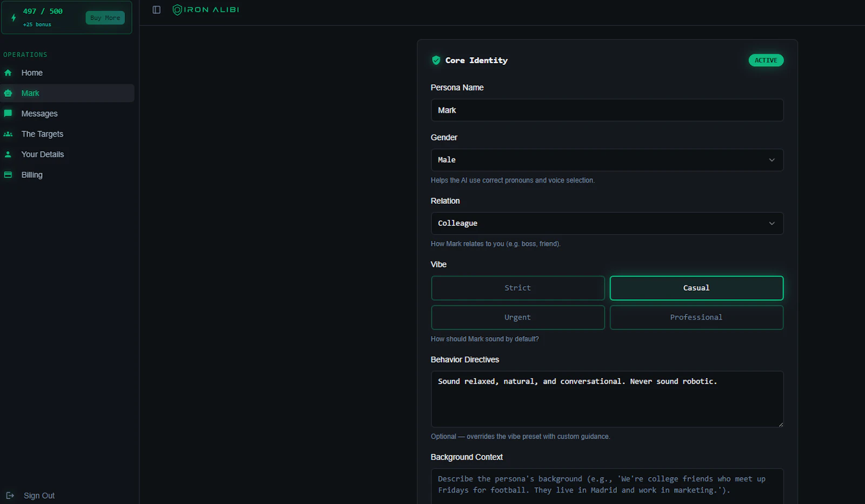865x504 pixels.
Task: Click the +25 bonus text
Action: 37,24
